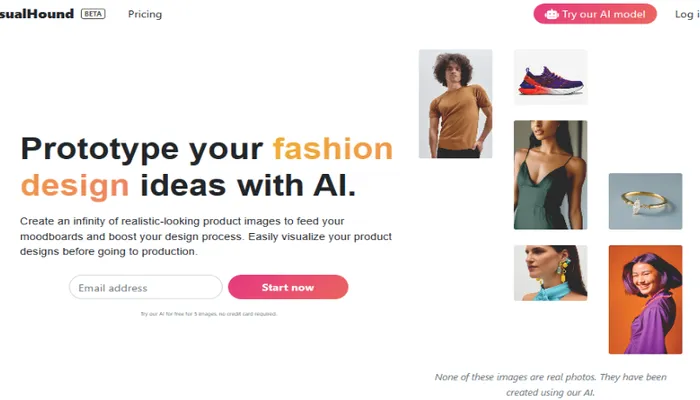Viewport: 700px width, 400px height.
Task: Select the purple-haired smiling woman image
Action: tap(645, 300)
